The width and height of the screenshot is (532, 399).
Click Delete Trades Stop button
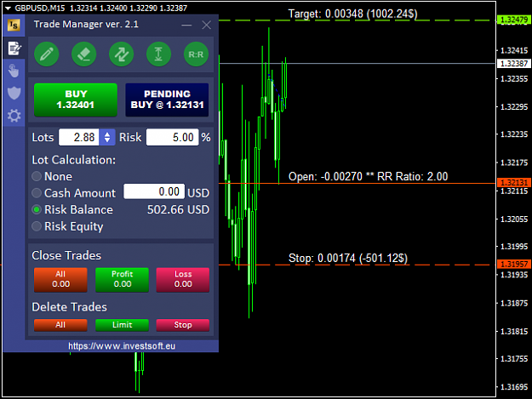tap(183, 325)
